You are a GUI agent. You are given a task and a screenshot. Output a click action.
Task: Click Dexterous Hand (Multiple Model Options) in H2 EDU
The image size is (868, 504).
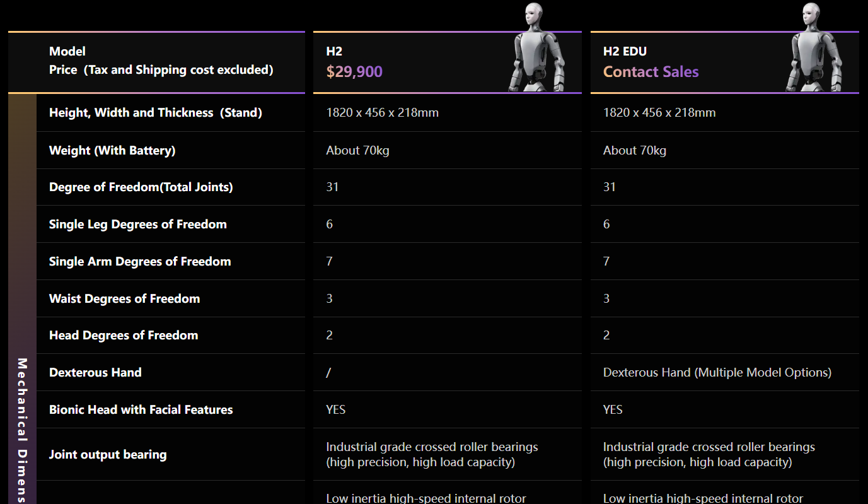[717, 373]
